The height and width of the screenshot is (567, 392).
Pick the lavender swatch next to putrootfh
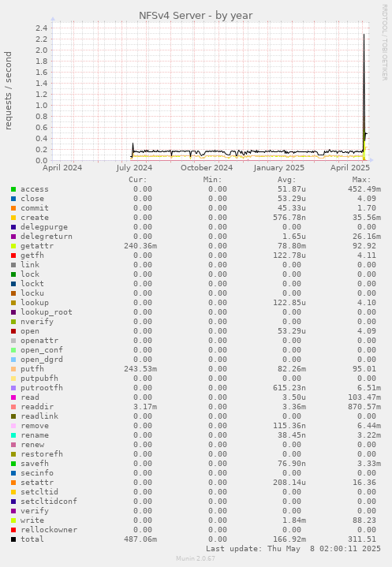pyautogui.click(x=13, y=388)
